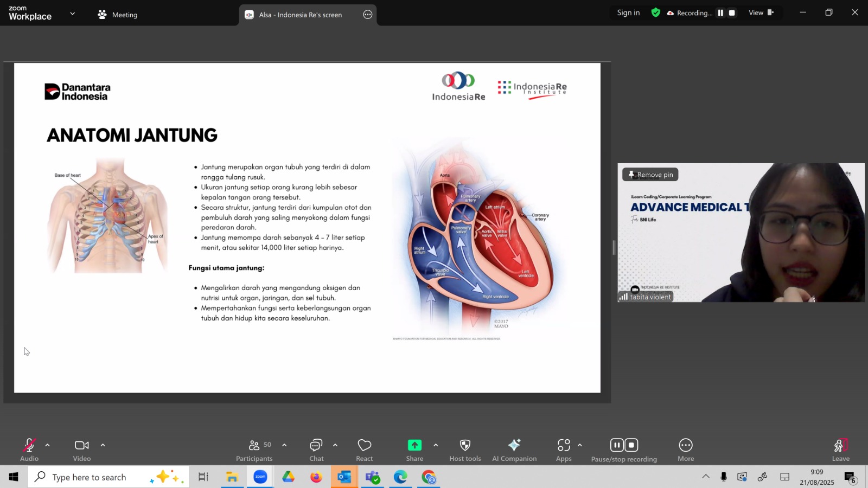The width and height of the screenshot is (868, 488).
Task: Expand the audio settings arrow
Action: click(48, 445)
